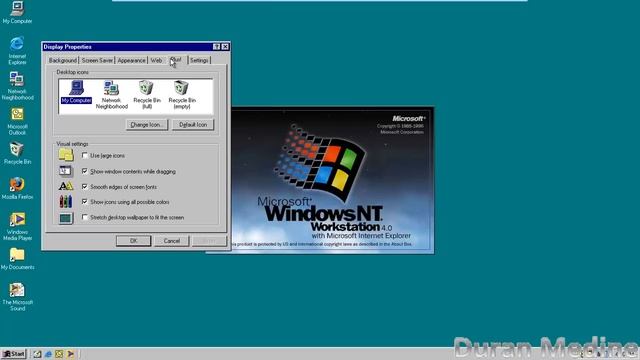
Task: Select Microsoft Outlook desktop icon
Action: pos(17,121)
